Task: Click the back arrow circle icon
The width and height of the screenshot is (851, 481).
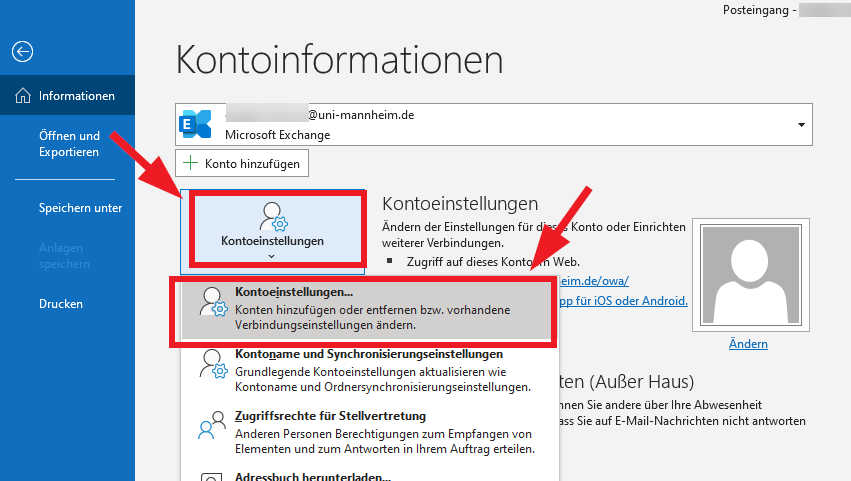Action: tap(22, 52)
